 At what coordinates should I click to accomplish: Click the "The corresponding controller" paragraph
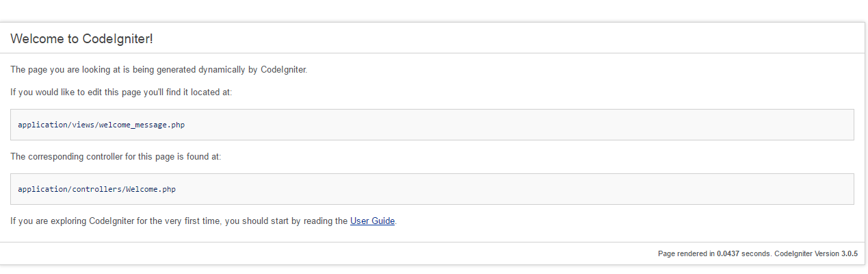[x=116, y=156]
